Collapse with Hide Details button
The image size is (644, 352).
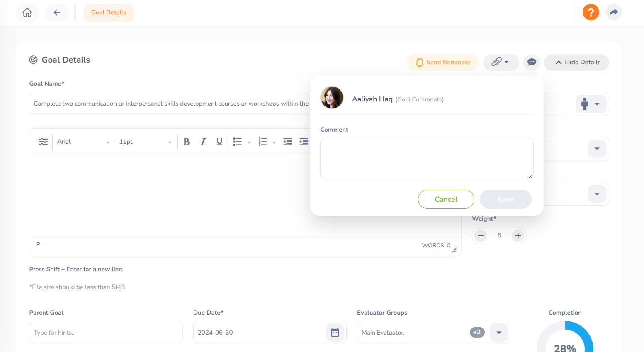coord(576,62)
